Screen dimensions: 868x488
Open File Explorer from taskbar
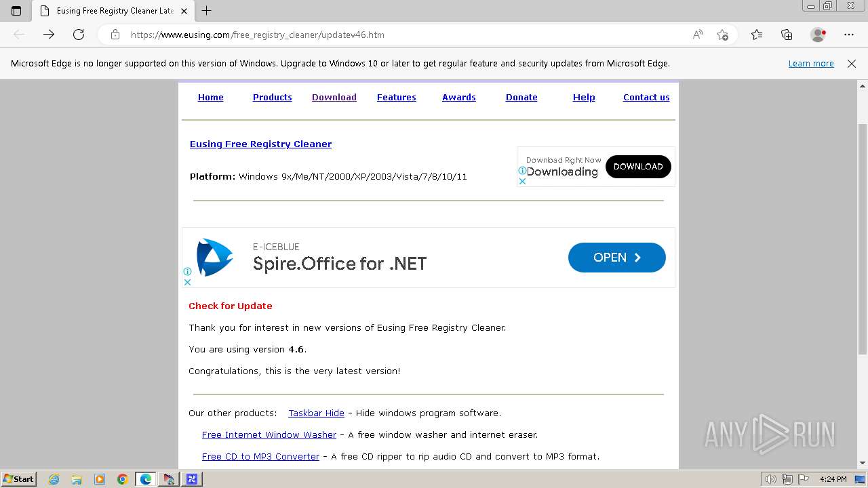77,479
